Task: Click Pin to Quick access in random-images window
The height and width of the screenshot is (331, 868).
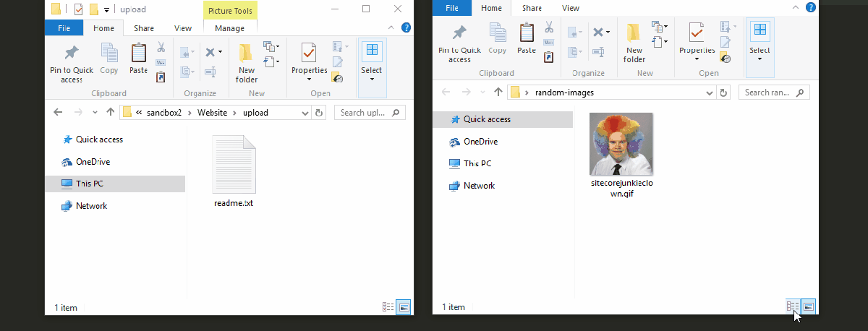Action: point(459,42)
